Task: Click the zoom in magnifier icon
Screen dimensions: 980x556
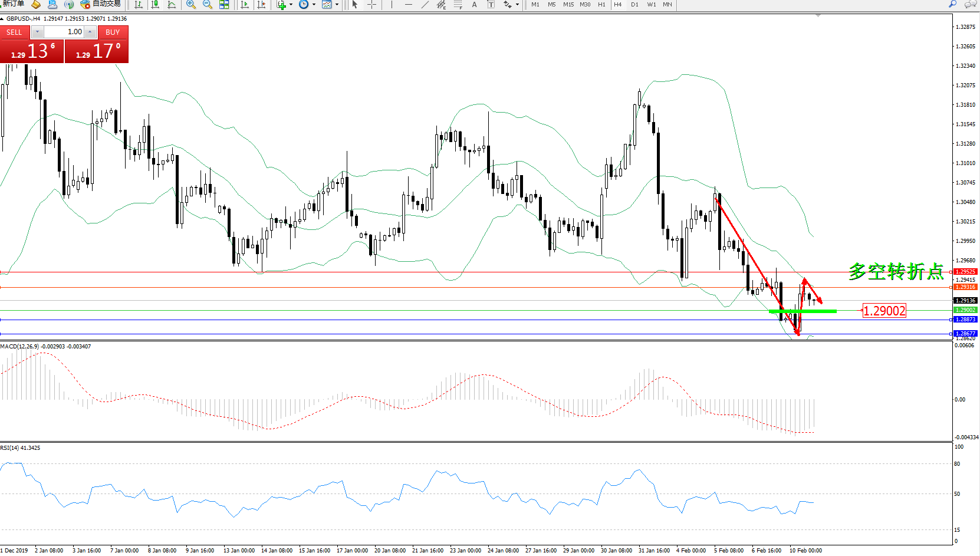Action: tap(190, 5)
